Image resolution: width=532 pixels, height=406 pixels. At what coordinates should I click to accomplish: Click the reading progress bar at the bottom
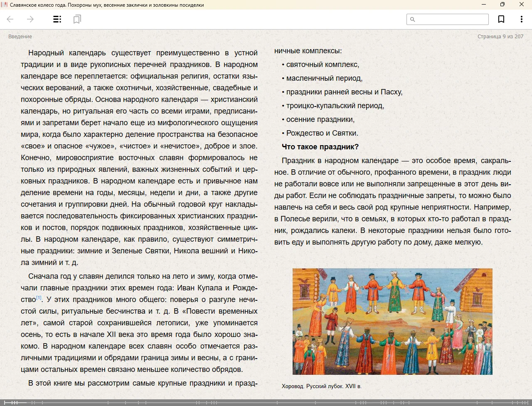click(266, 402)
